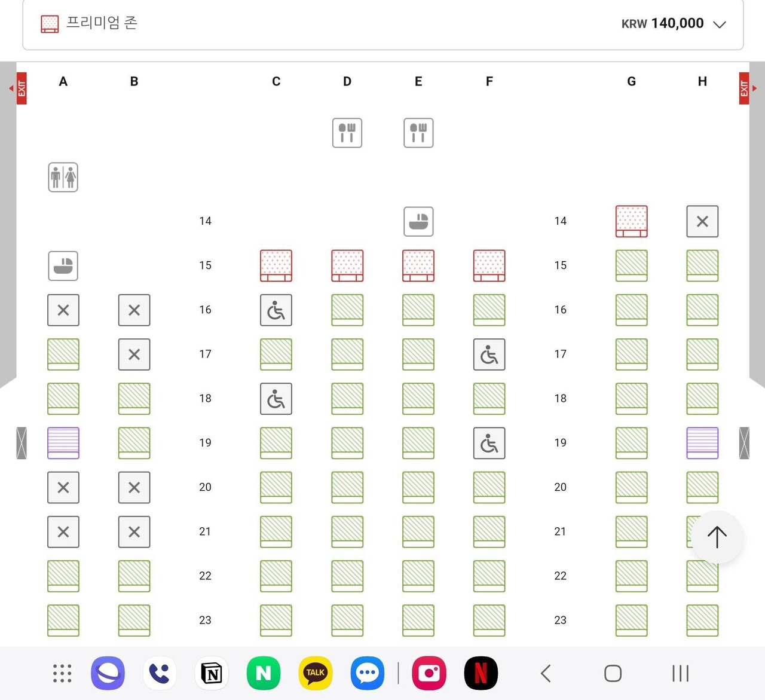Image resolution: width=765 pixels, height=700 pixels.
Task: Open the recent apps button
Action: [x=680, y=673]
